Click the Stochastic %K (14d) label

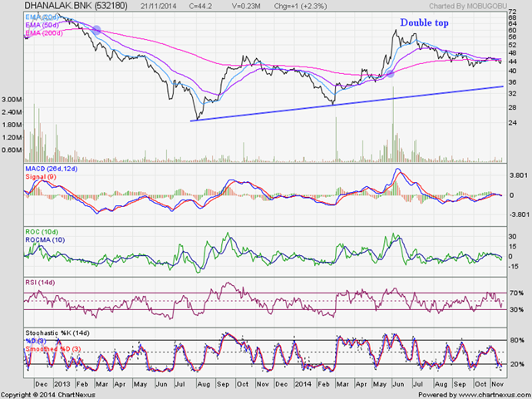[57, 333]
